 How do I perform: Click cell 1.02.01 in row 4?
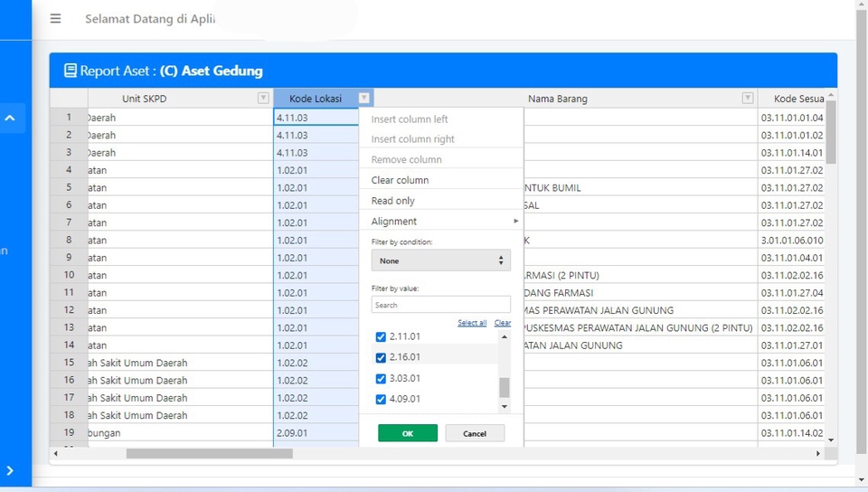[x=316, y=170]
